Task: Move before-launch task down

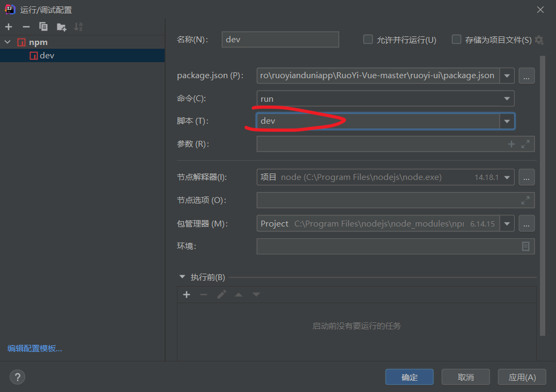Action: [x=256, y=295]
